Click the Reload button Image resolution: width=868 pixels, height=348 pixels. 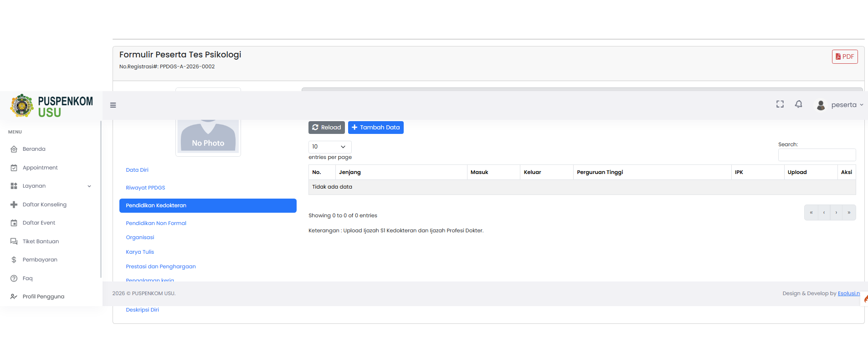(x=327, y=128)
